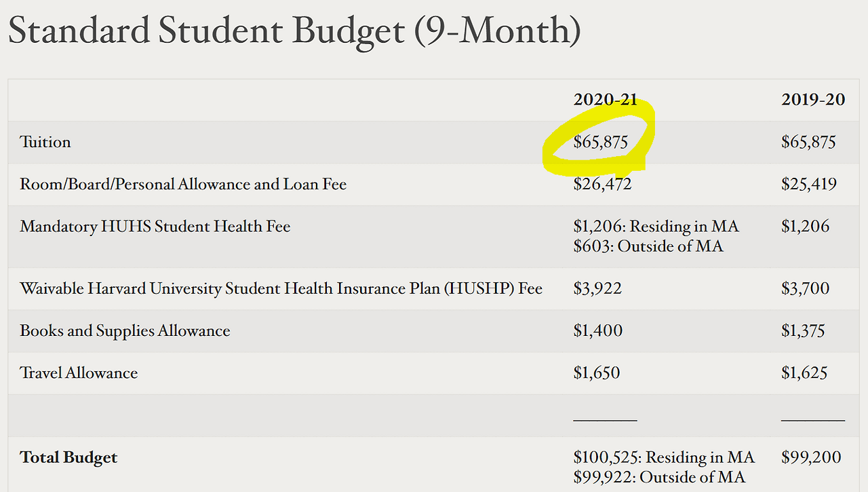This screenshot has width=868, height=492.
Task: Click the Standard Student Budget heading
Action: [294, 31]
